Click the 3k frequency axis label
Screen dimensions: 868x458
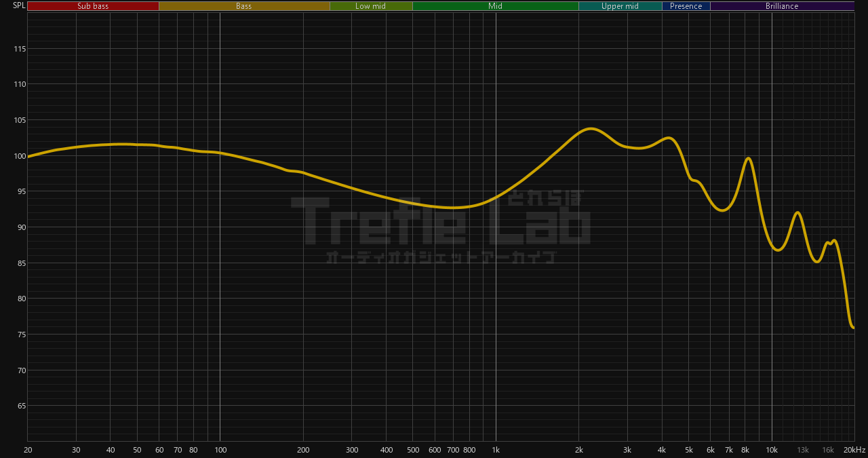click(627, 450)
